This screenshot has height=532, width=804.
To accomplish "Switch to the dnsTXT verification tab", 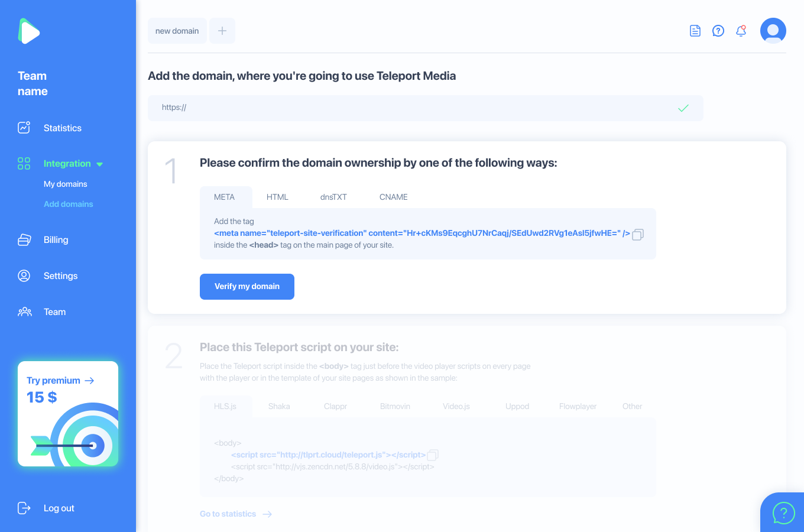I will coord(333,197).
